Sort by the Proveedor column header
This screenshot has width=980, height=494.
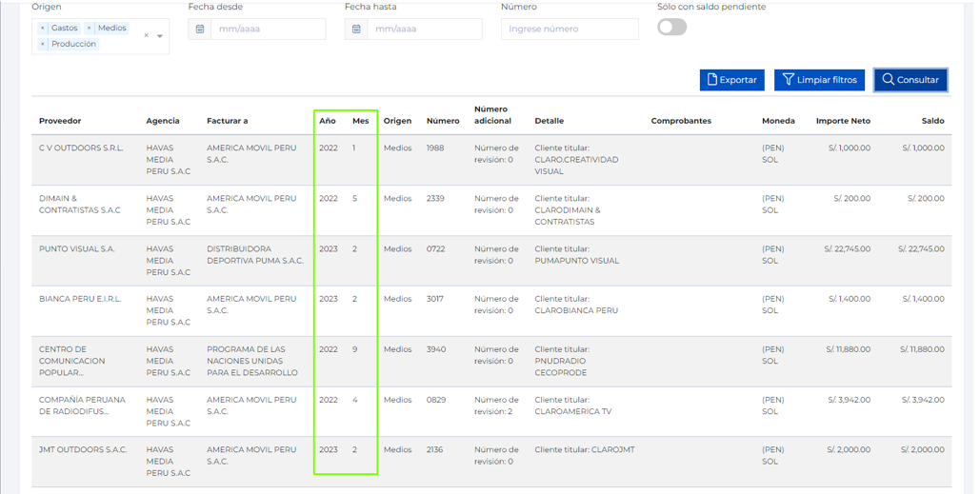pyautogui.click(x=60, y=121)
